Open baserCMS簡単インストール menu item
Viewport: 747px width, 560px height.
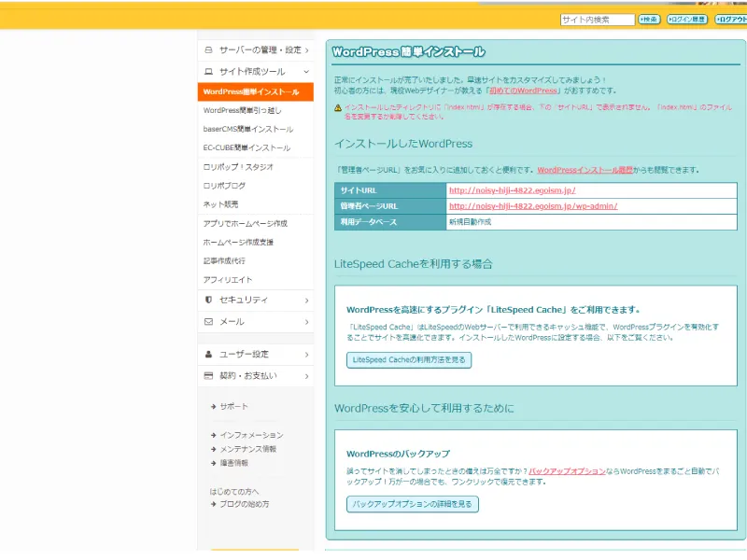[248, 129]
